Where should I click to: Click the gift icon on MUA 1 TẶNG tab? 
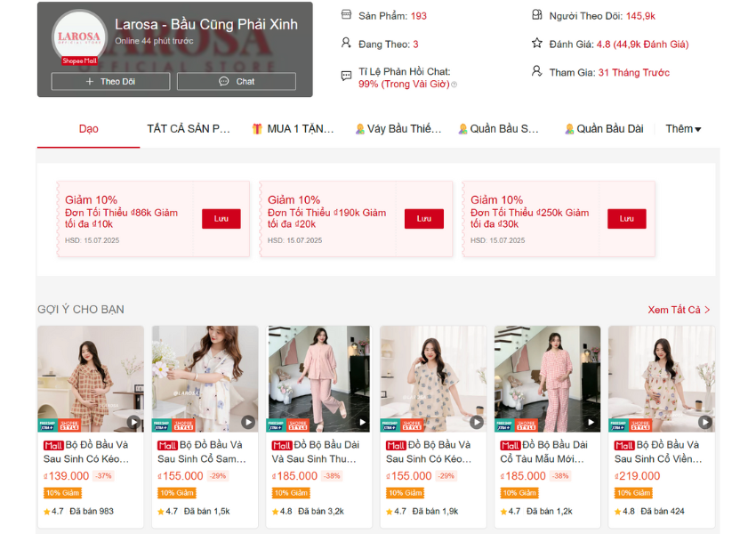257,129
